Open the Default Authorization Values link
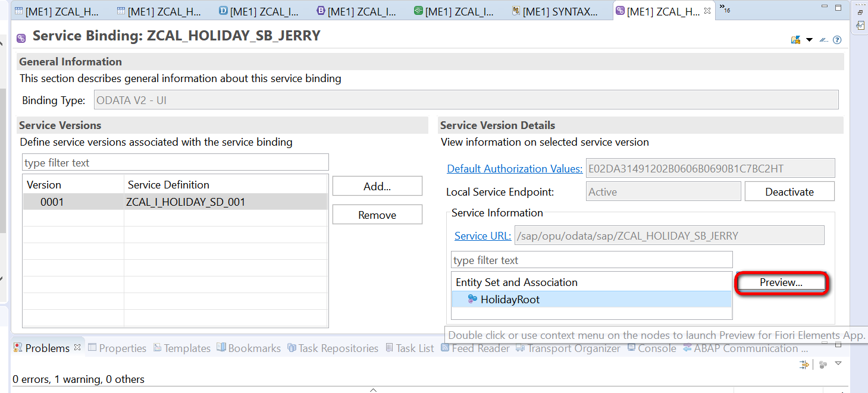This screenshot has width=868, height=393. click(515, 168)
